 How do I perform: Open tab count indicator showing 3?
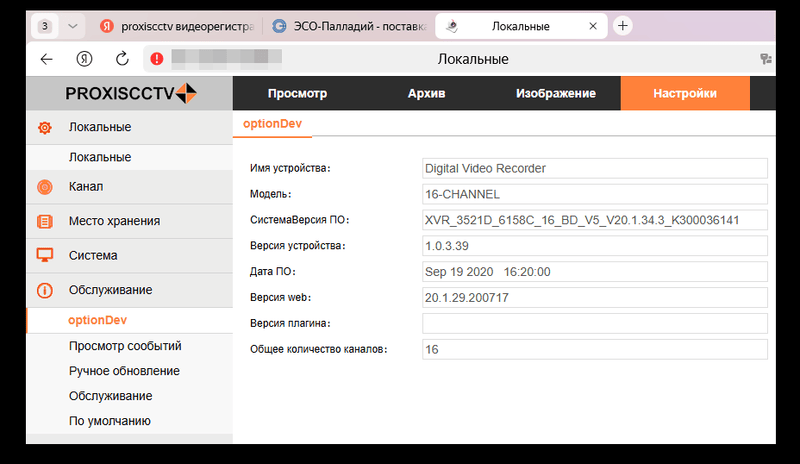pyautogui.click(x=45, y=26)
